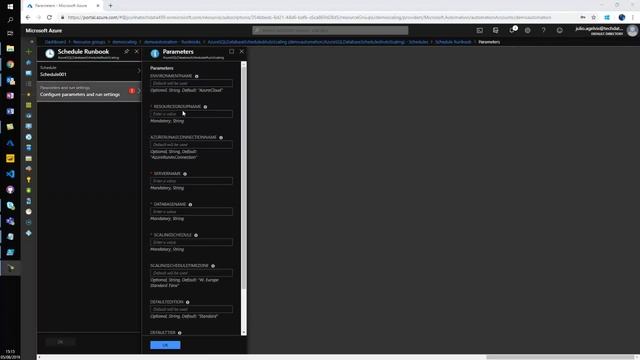Open feedback smiley icon in header
The height and width of the screenshot is (360, 640).
(x=560, y=31)
